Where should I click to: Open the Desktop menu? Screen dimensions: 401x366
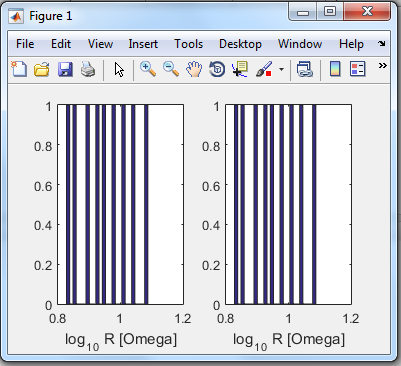[x=240, y=44]
